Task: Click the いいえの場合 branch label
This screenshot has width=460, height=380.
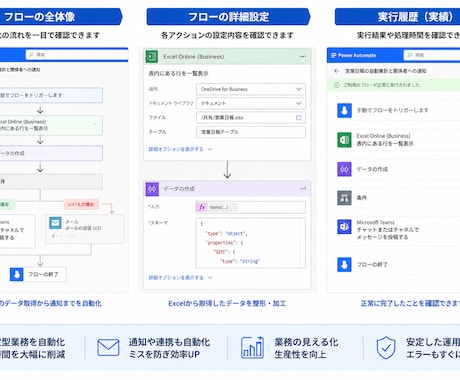Action: [81, 204]
